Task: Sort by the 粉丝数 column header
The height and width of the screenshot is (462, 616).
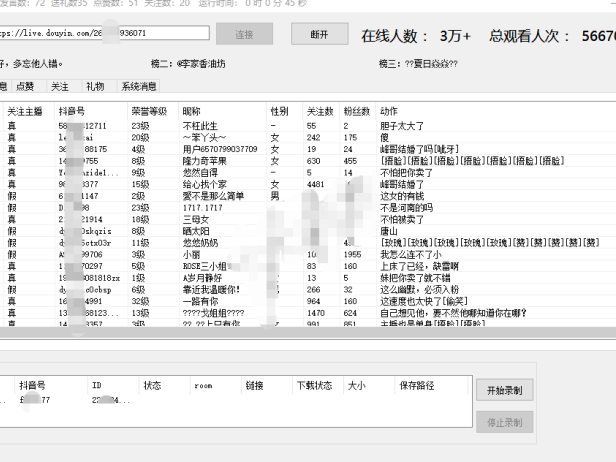Action: coord(357,112)
